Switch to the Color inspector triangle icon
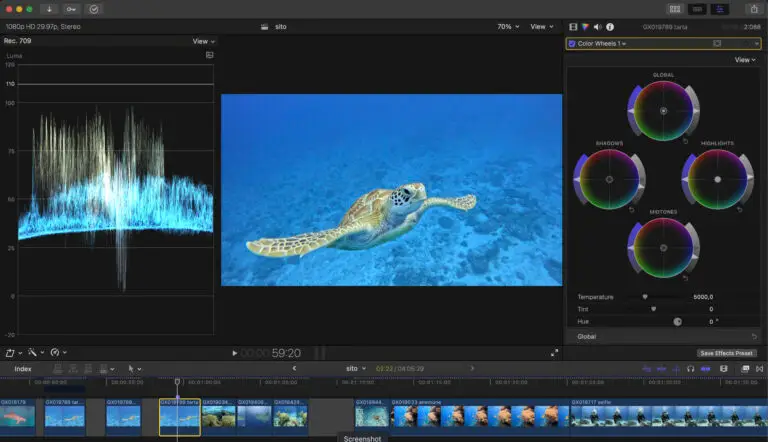Image resolution: width=768 pixels, height=442 pixels. 585,27
